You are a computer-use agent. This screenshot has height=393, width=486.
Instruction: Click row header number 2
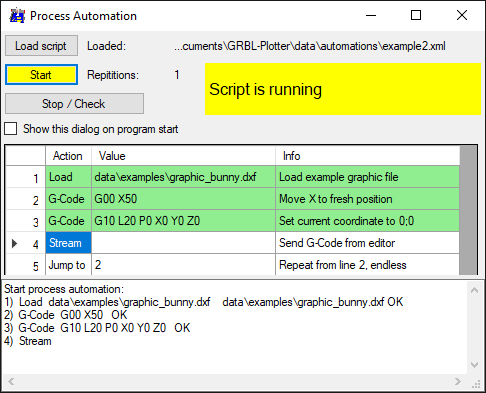pyautogui.click(x=26, y=199)
